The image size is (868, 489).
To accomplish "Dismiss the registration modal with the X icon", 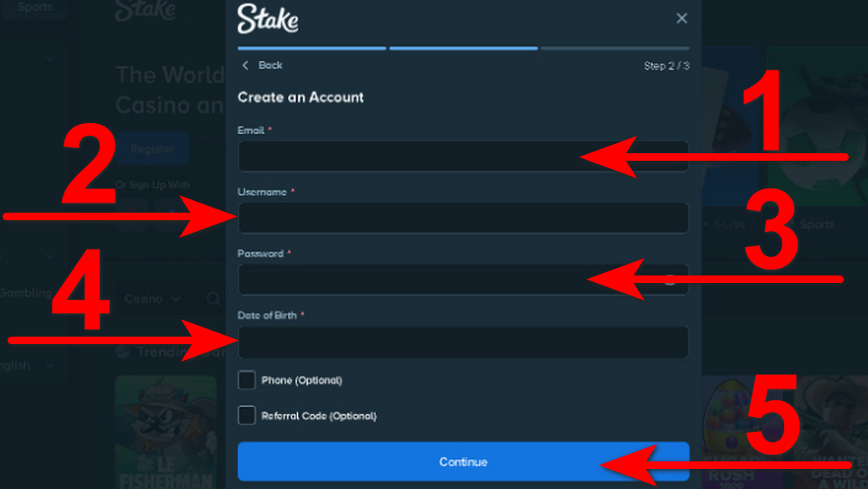I will tap(681, 18).
